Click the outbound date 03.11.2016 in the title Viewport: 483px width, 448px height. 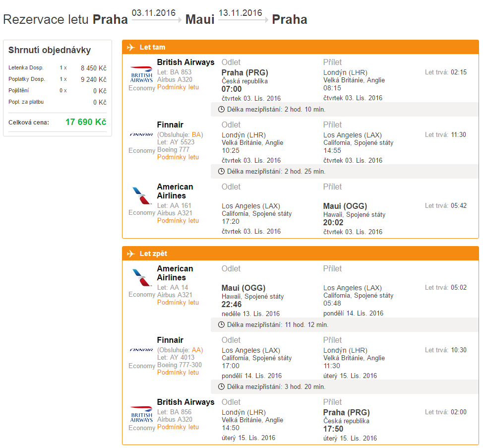(x=154, y=13)
